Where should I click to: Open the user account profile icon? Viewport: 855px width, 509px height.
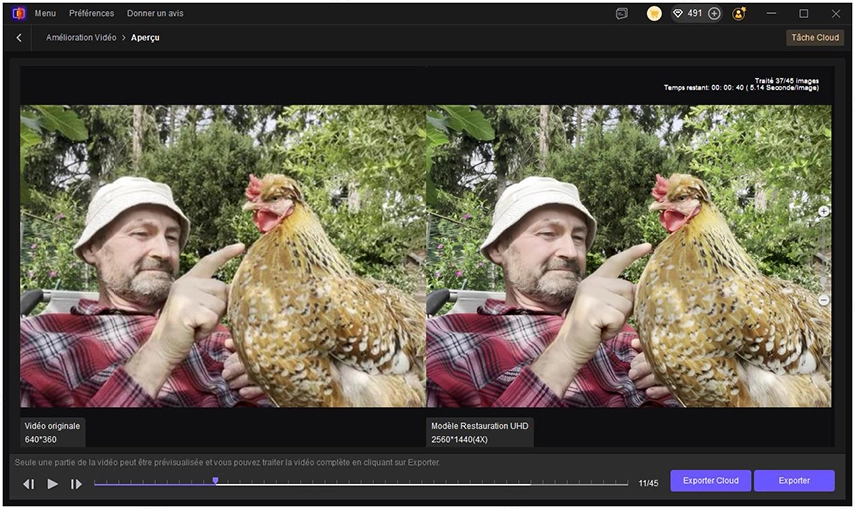739,14
